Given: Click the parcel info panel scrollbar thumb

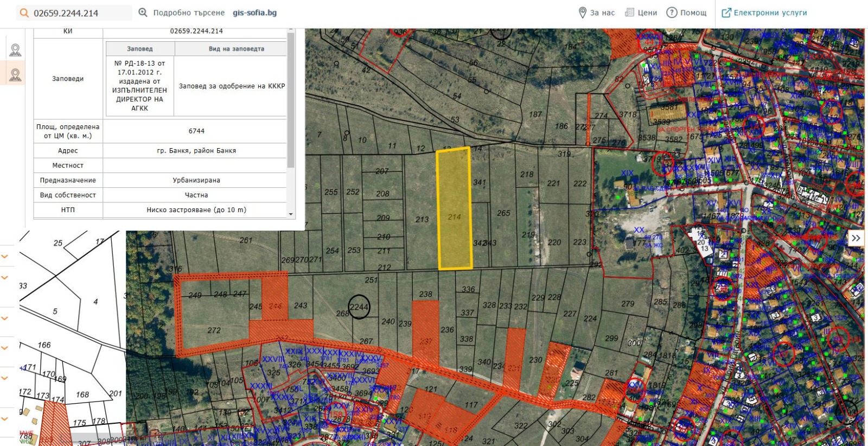Looking at the screenshot, I should pyautogui.click(x=291, y=98).
